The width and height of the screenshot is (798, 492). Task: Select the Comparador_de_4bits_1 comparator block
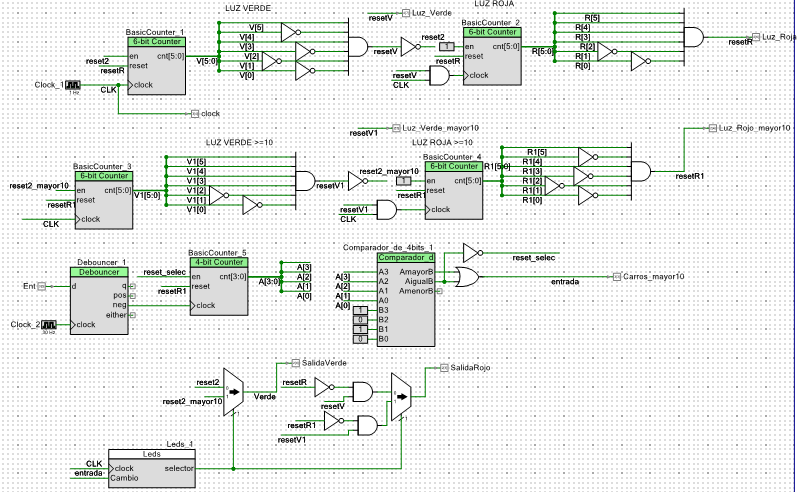pos(405,300)
